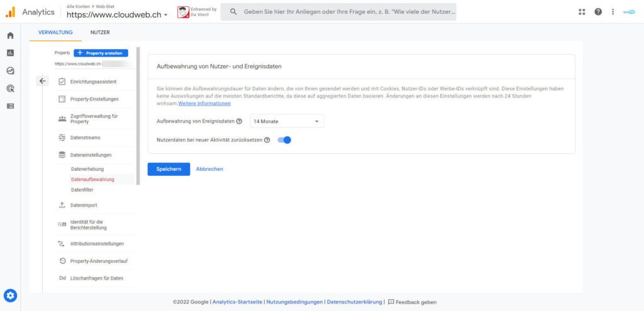Viewport: 644px width, 311px height.
Task: Open Einrichtungsassistent menu entry
Action: coord(94,82)
